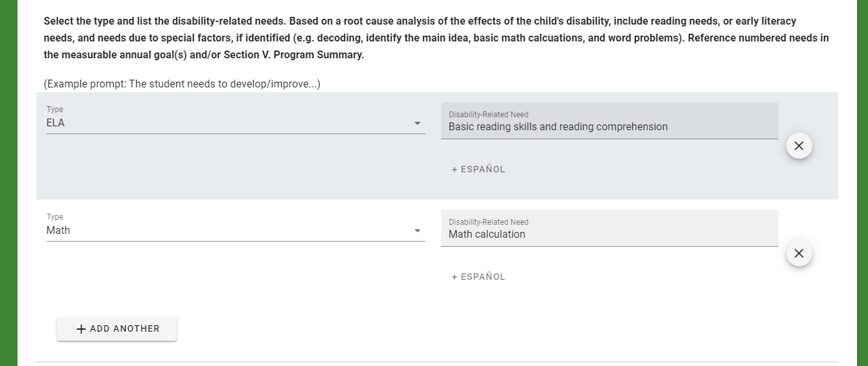Image resolution: width=868 pixels, height=366 pixels.
Task: Add Español translation for the ELA need
Action: point(479,169)
